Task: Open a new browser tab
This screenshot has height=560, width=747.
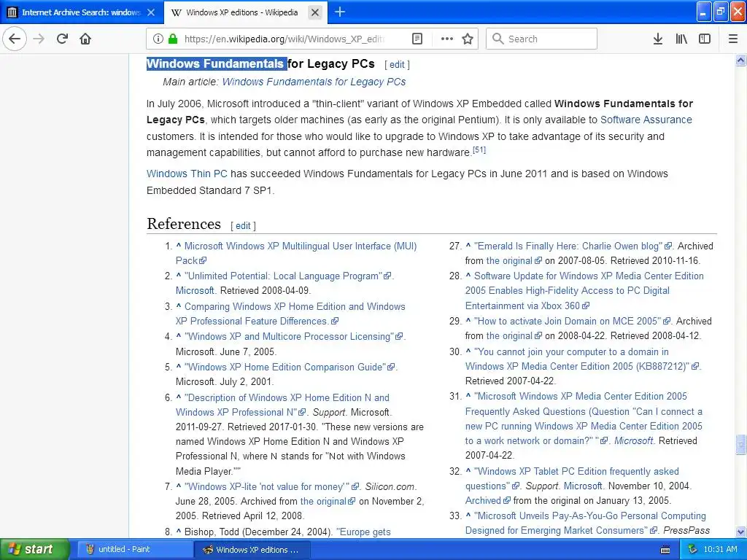Action: point(340,12)
